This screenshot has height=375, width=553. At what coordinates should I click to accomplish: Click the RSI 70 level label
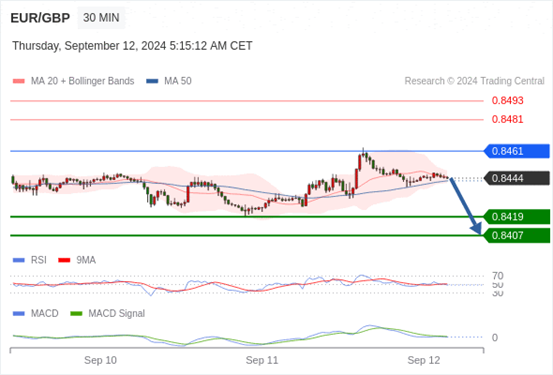click(498, 276)
